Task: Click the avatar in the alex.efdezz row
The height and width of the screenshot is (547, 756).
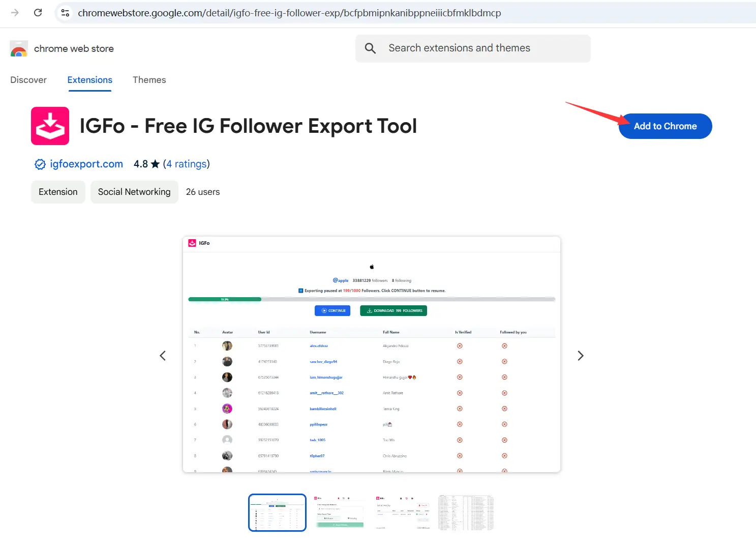Action: (x=227, y=346)
